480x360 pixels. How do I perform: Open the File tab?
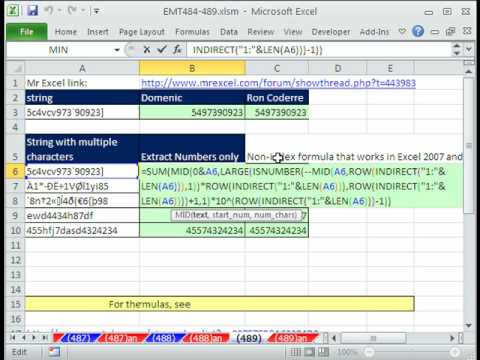(27, 32)
